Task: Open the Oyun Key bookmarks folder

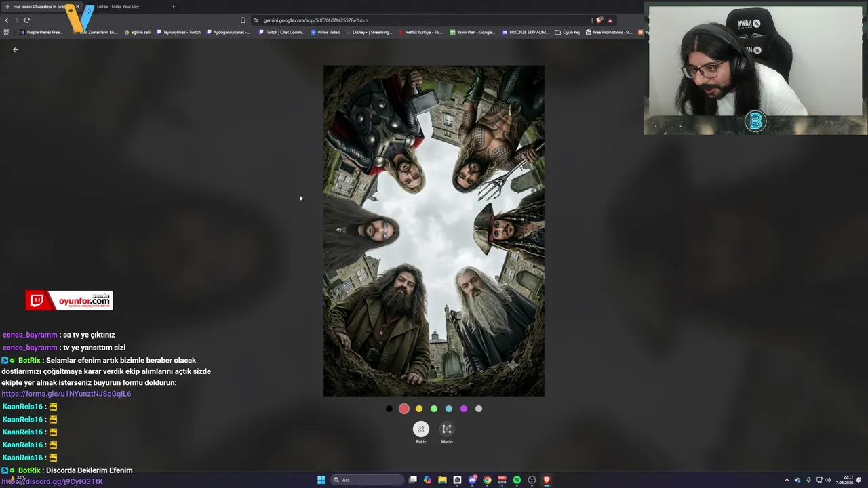Action: tap(568, 32)
